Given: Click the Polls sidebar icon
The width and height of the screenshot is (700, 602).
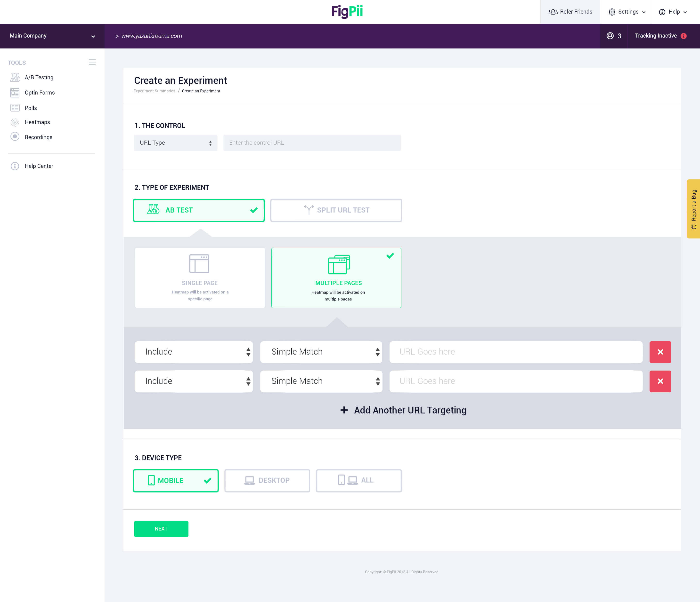Looking at the screenshot, I should click(x=15, y=108).
